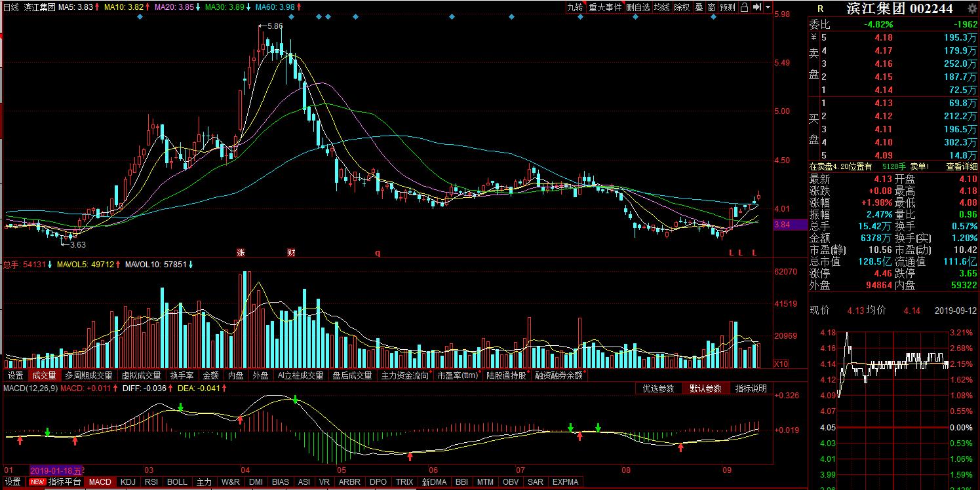Click the red ¥ icon near sell orders
This screenshot has width=980, height=490.
pos(813,38)
